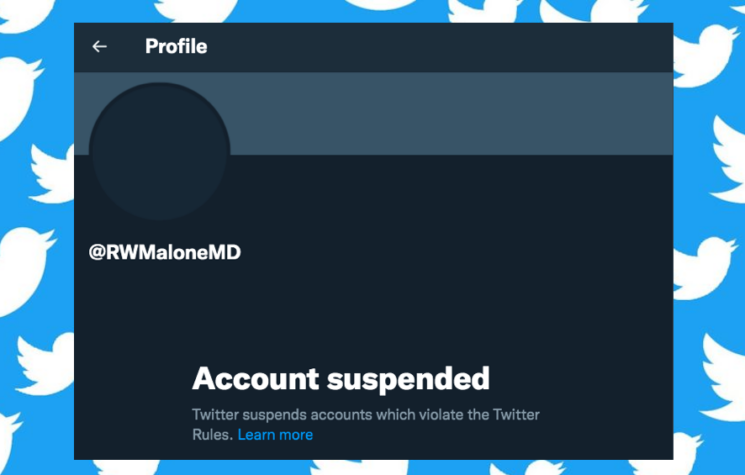Screen dimensions: 745x475
Task: Click the Twitter bird right of the Profile header
Action: (706, 55)
